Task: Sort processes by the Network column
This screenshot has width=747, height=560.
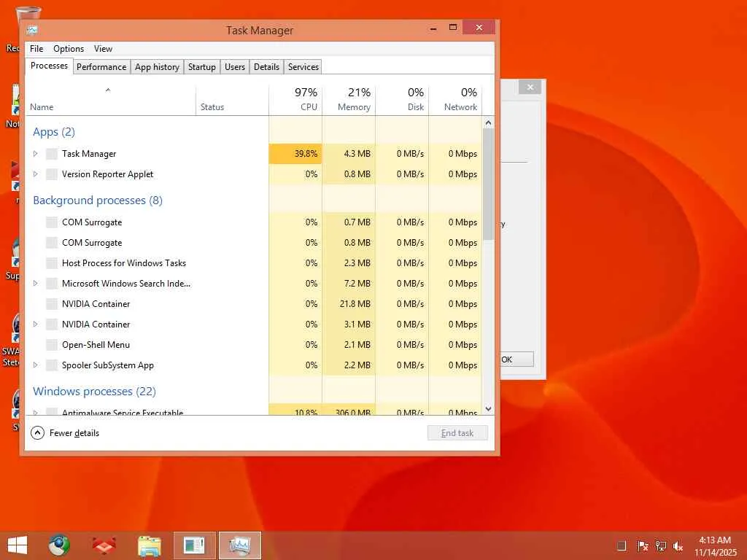Action: [455, 99]
